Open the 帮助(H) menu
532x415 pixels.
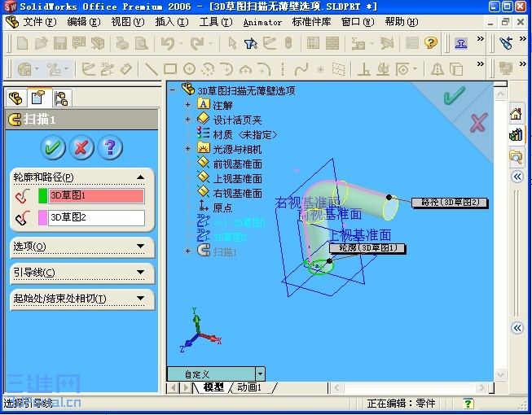point(402,22)
